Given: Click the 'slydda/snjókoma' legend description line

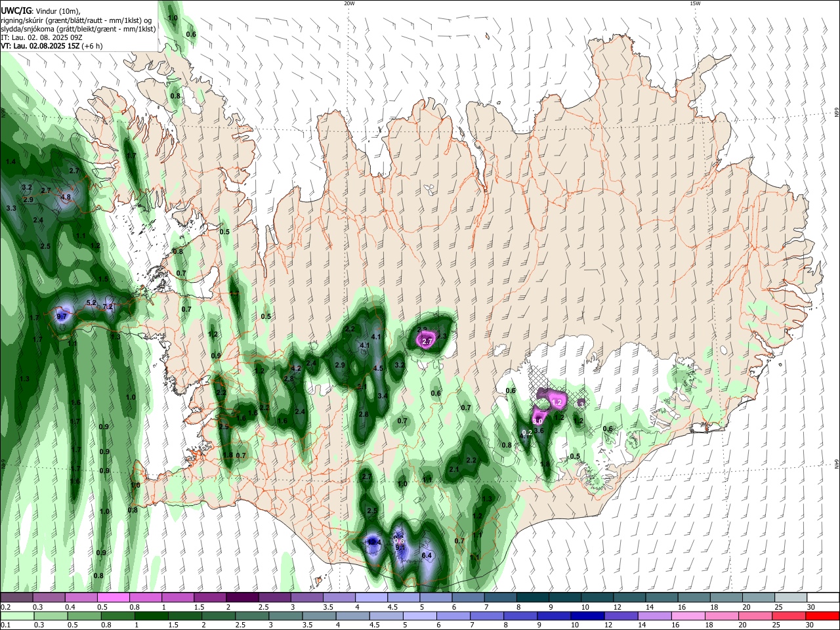Looking at the screenshot, I should [78, 29].
